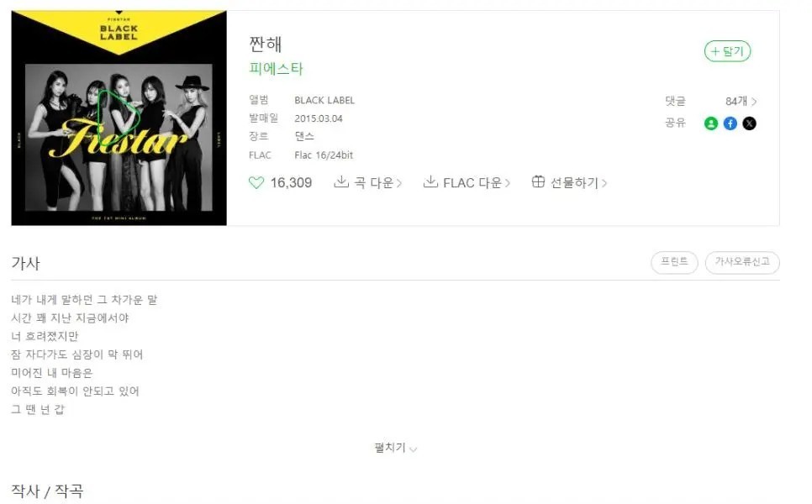The image size is (812, 504).
Task: Like the song with the heart icon
Action: coord(256,182)
